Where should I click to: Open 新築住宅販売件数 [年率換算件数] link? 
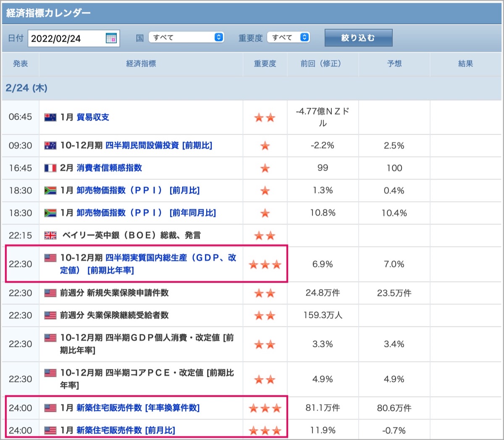pyautogui.click(x=138, y=408)
